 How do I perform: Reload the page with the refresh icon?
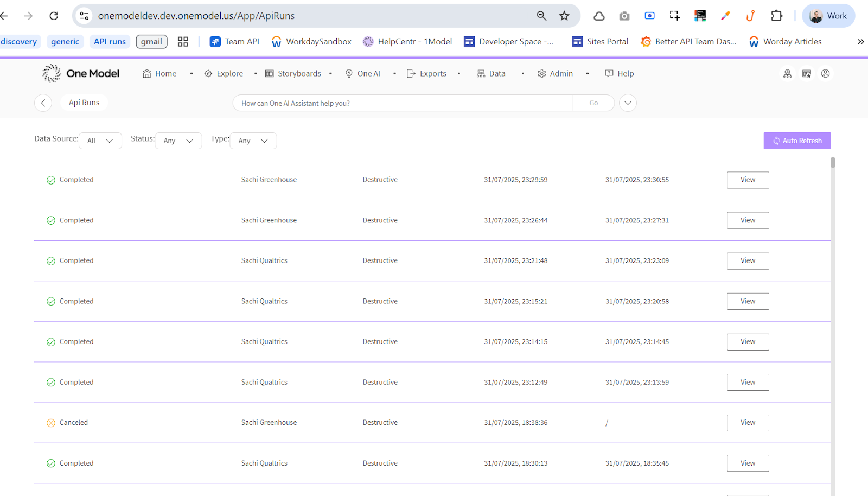54,16
